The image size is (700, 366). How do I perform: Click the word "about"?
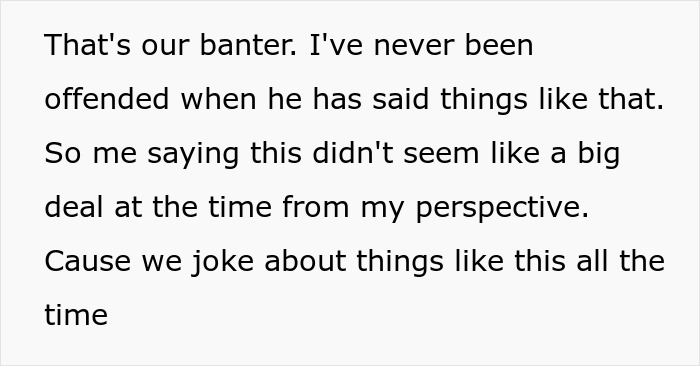[305, 261]
